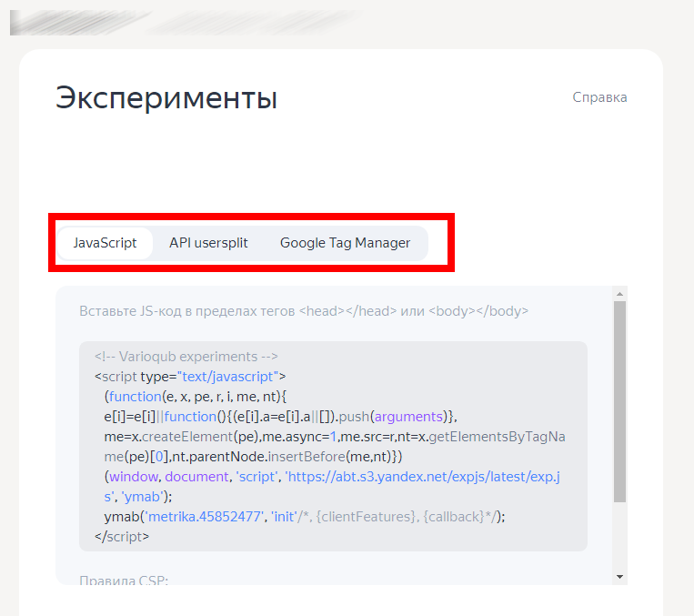Select the JavaScript tab
694x616 pixels.
click(x=105, y=243)
